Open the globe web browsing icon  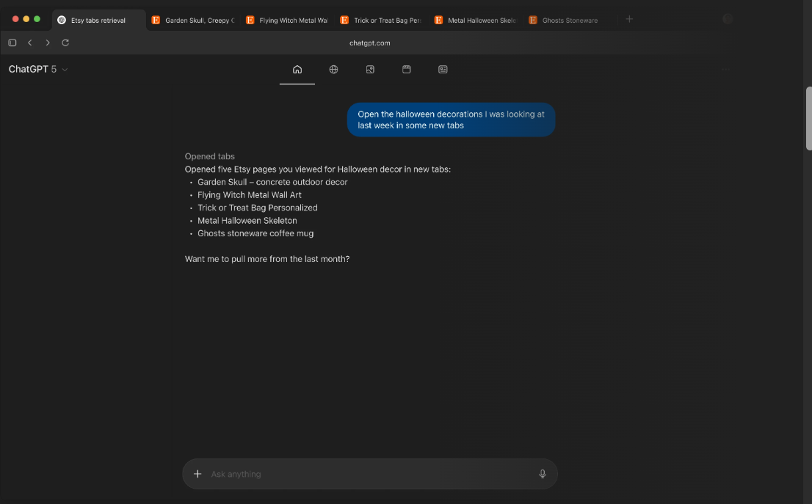[x=333, y=70]
